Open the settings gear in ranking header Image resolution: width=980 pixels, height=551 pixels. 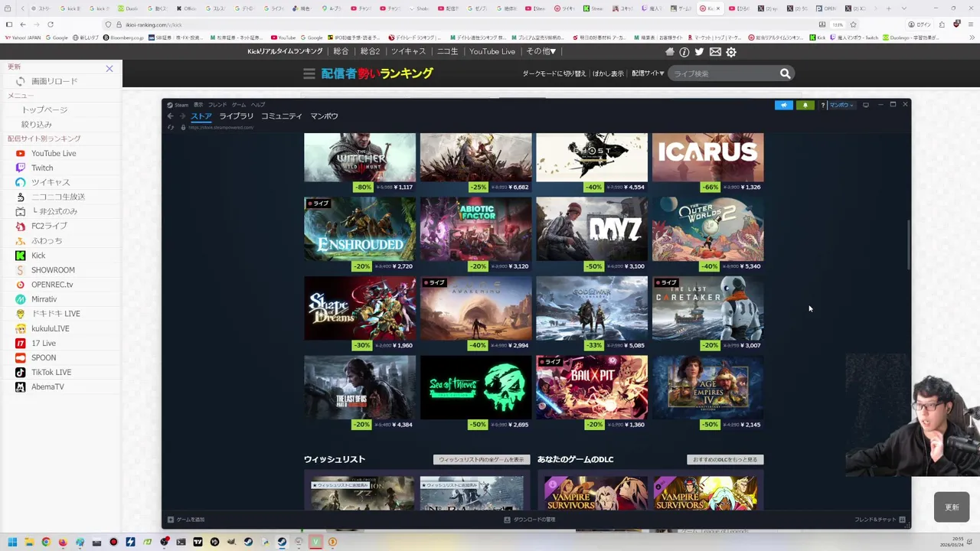point(731,52)
